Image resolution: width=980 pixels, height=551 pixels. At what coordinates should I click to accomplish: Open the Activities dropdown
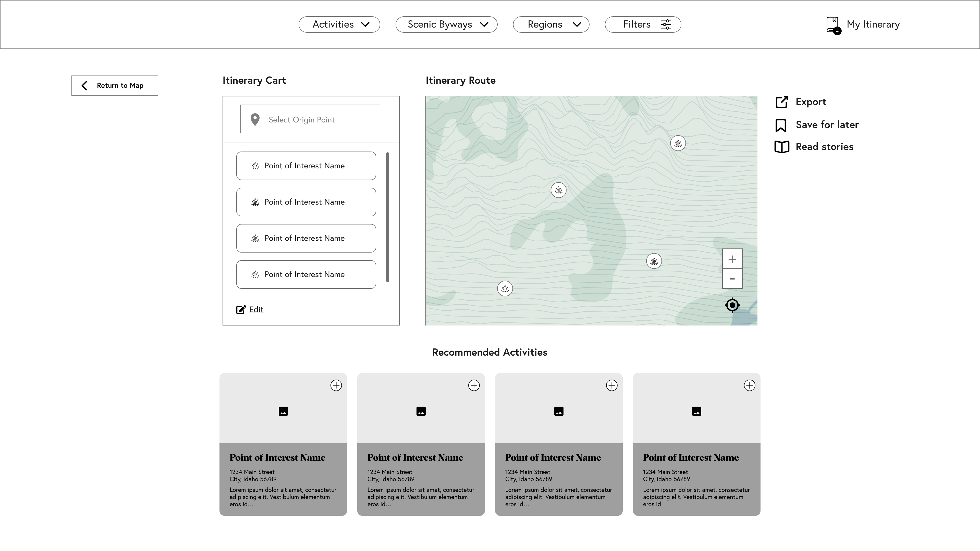[339, 24]
